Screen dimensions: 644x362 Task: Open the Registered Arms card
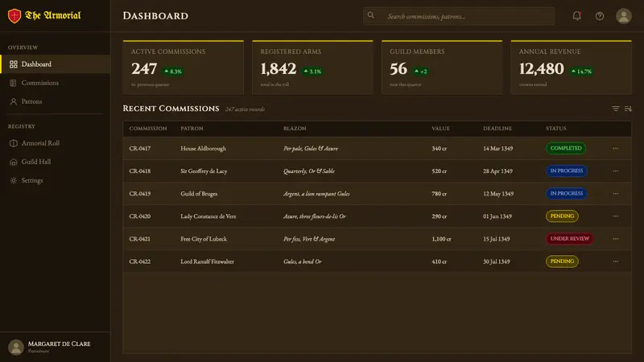tap(312, 68)
